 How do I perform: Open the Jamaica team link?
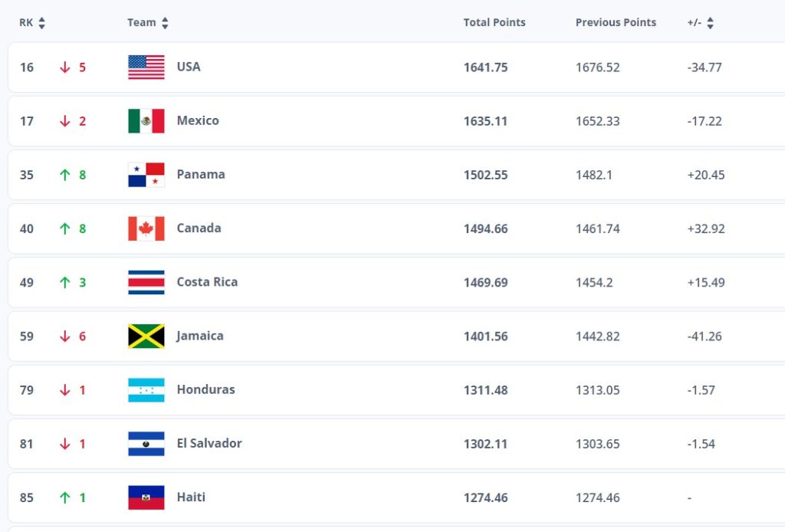[200, 336]
